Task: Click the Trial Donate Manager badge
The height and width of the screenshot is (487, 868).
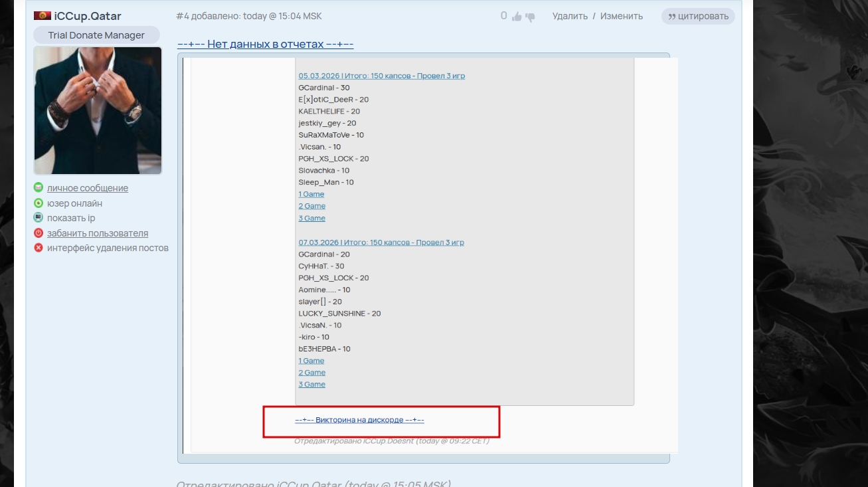Action: [96, 35]
